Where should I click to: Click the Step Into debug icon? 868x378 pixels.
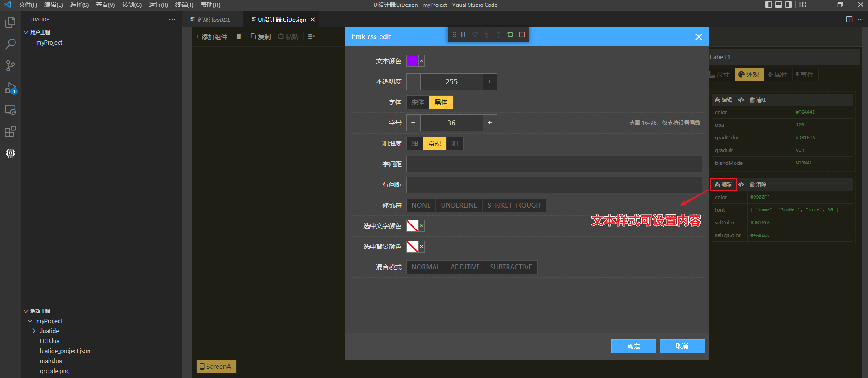(x=487, y=35)
